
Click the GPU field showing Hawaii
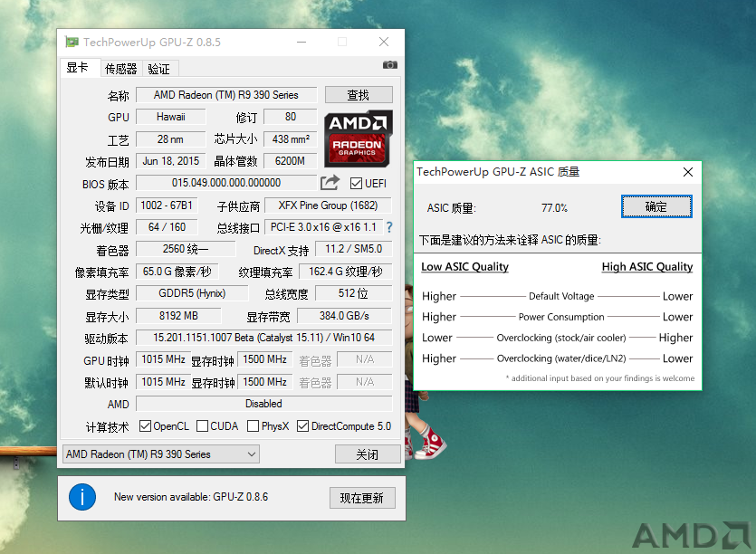pos(171,117)
